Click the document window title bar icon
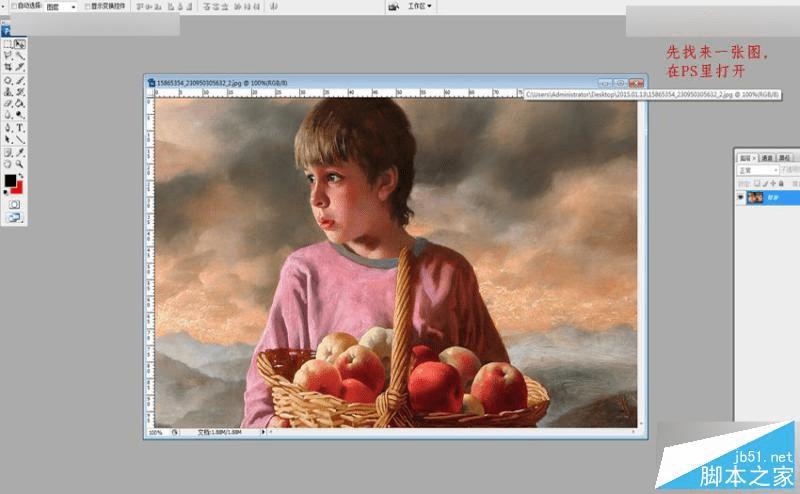The image size is (800, 494). (151, 83)
